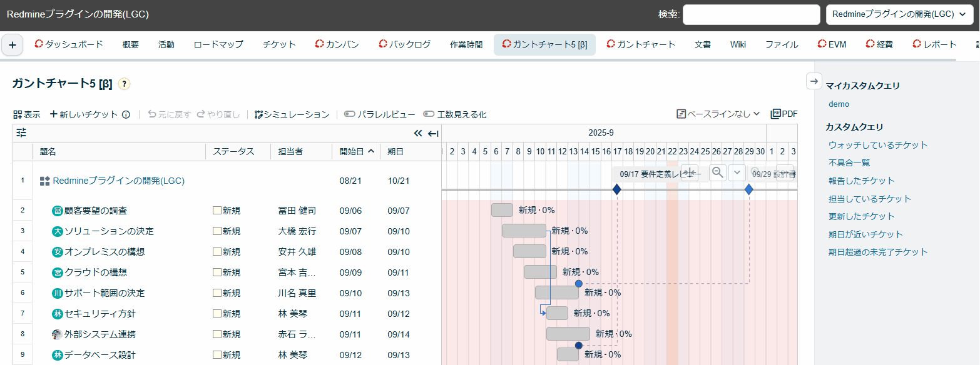Click the gantt bar for ソリューションの決定
Image resolution: width=980 pixels, height=365 pixels.
point(524,231)
